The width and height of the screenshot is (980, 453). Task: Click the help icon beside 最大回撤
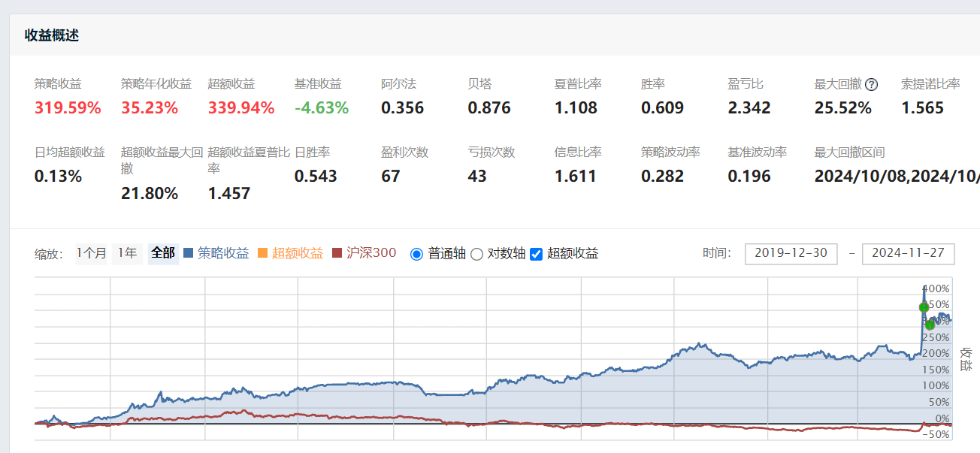872,85
